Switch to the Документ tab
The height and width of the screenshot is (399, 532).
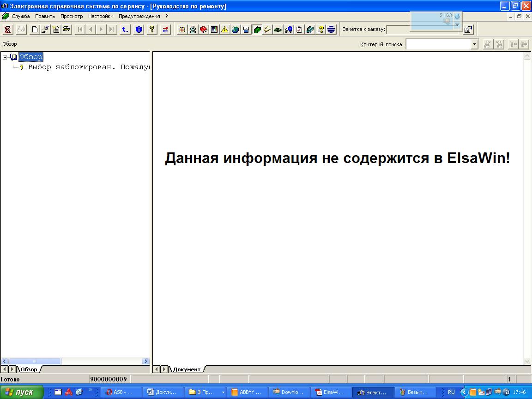coord(187,369)
